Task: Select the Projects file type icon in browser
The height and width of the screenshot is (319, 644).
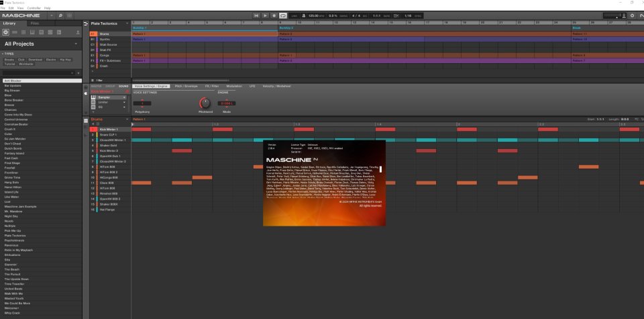Action: click(x=6, y=32)
